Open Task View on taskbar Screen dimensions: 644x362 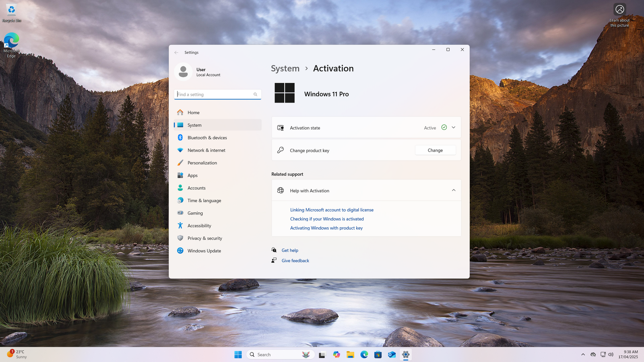[322, 354]
